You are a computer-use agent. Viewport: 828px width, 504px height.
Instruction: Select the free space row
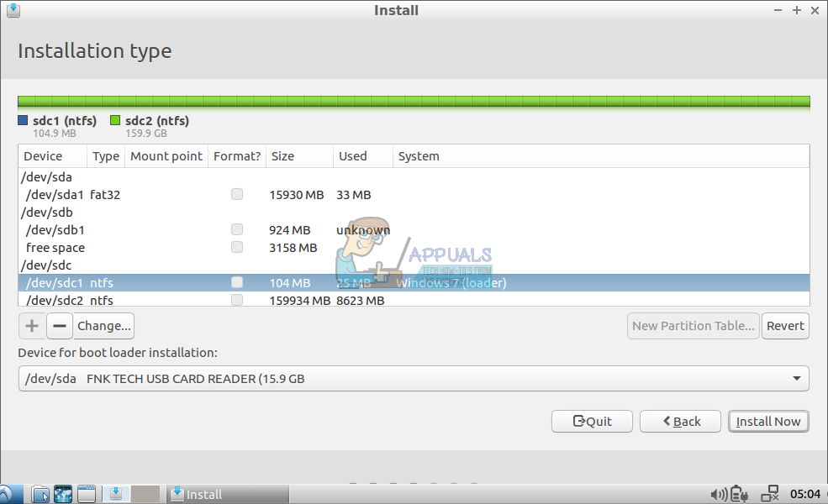[414, 248]
